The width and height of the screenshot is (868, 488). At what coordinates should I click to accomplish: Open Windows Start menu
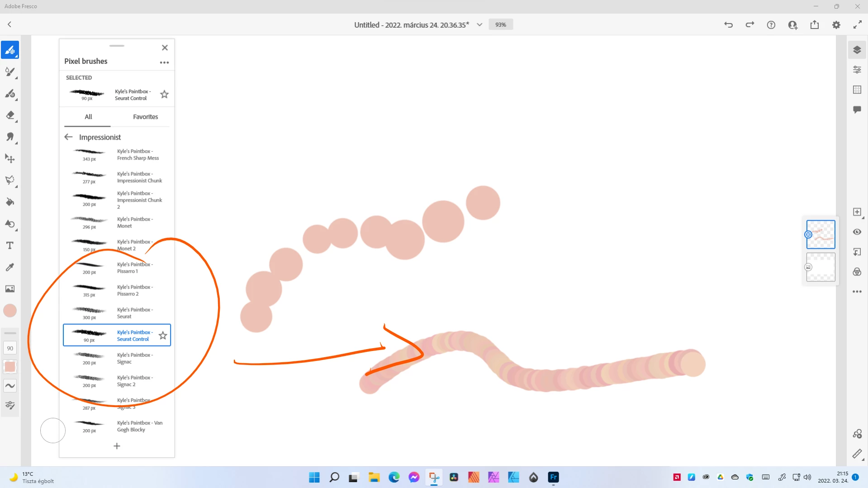click(x=314, y=477)
